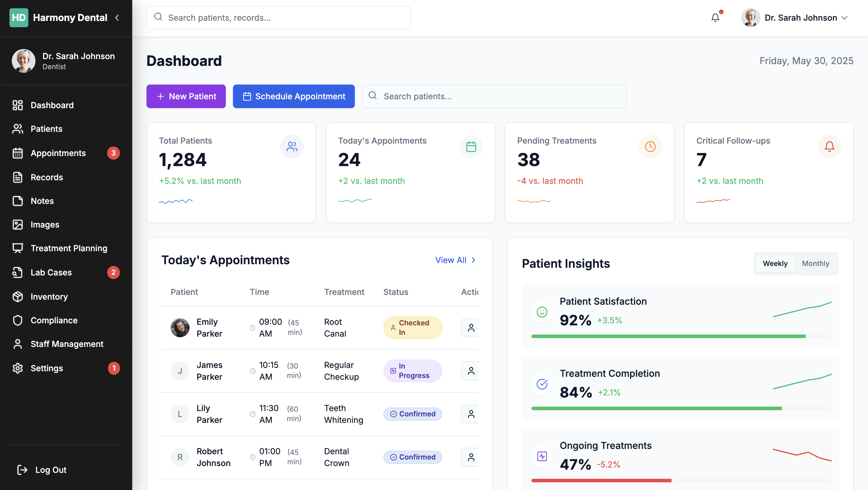This screenshot has height=490, width=868.
Task: Click the Lab Cases icon
Action: (x=17, y=272)
